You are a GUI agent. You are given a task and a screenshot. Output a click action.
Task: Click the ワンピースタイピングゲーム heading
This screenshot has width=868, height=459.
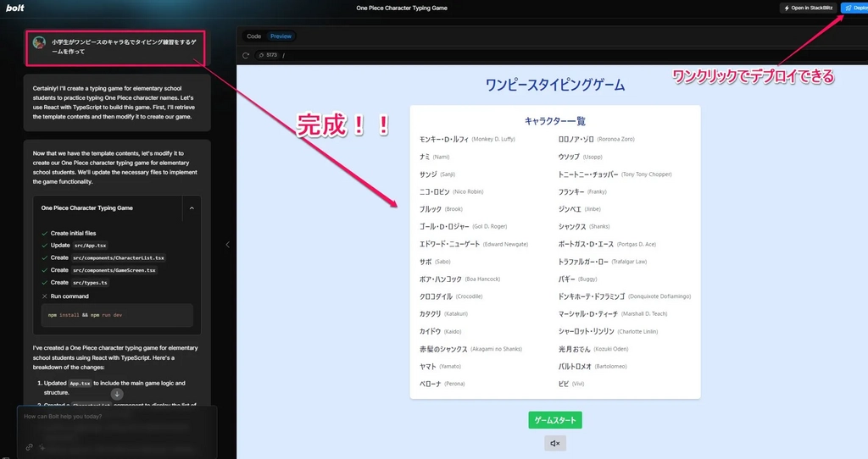tap(554, 86)
